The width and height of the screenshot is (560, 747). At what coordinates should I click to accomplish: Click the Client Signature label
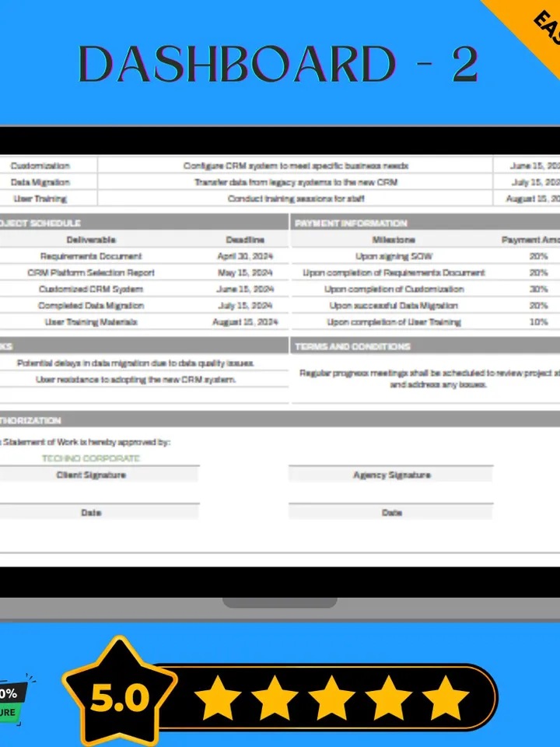coord(91,475)
